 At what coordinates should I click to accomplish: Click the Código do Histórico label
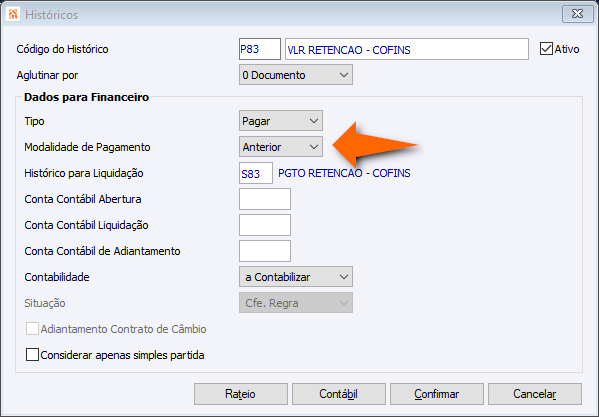coord(62,49)
